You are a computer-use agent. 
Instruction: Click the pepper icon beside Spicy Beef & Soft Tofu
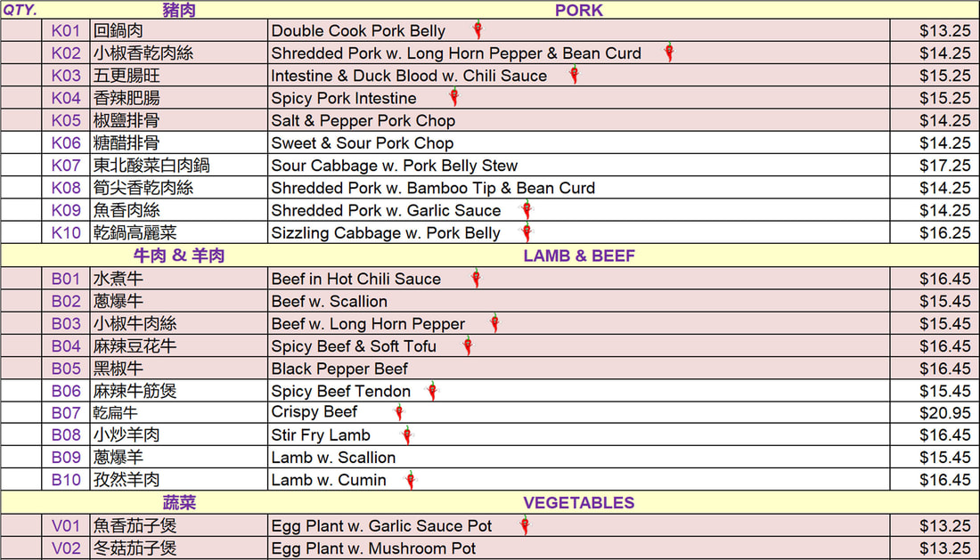pyautogui.click(x=468, y=345)
